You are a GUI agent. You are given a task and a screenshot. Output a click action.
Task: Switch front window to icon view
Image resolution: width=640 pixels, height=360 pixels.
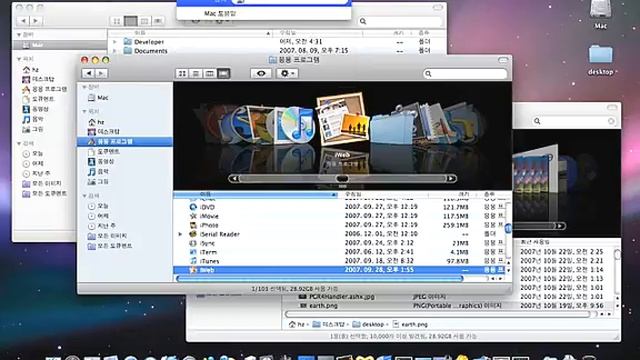click(182, 73)
